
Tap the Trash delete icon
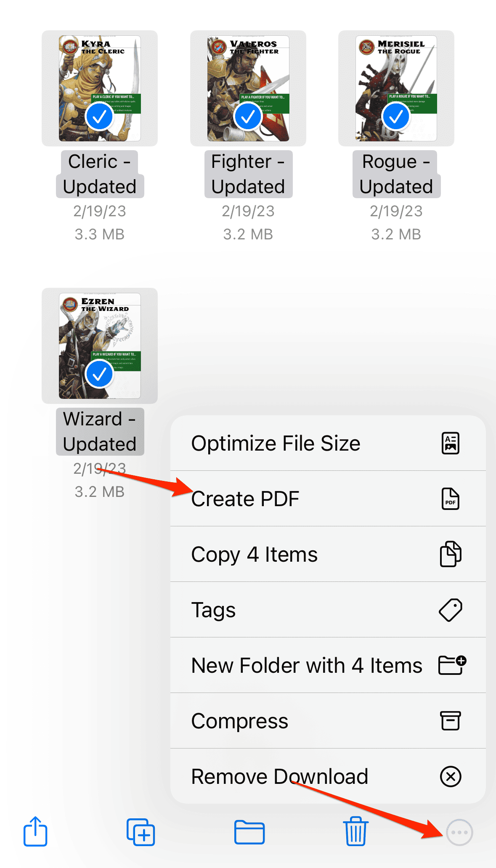(356, 831)
